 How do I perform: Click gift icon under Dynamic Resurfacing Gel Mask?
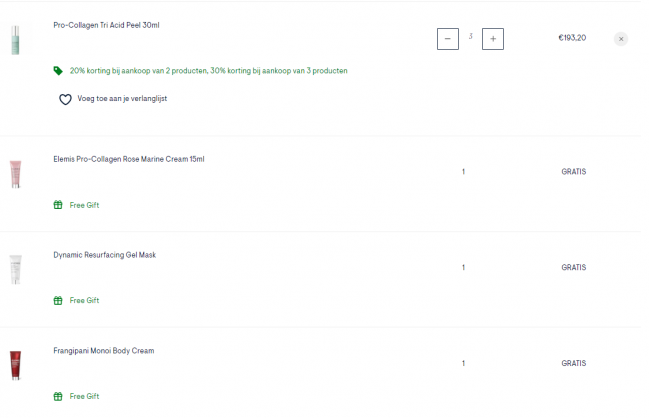[x=58, y=300]
